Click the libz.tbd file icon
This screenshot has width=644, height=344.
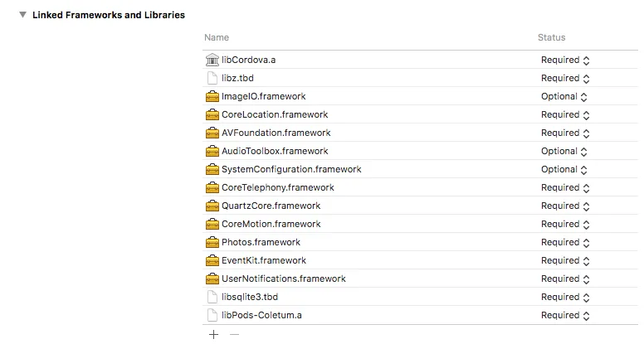(212, 78)
